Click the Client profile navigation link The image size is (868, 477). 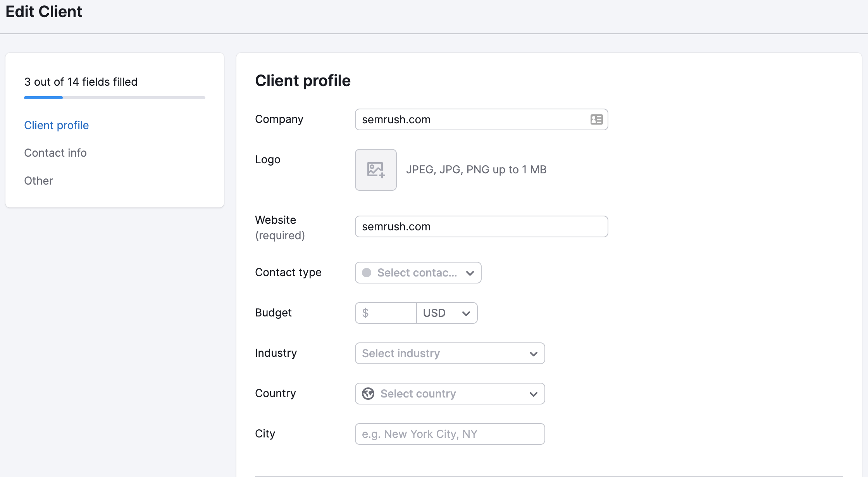56,125
